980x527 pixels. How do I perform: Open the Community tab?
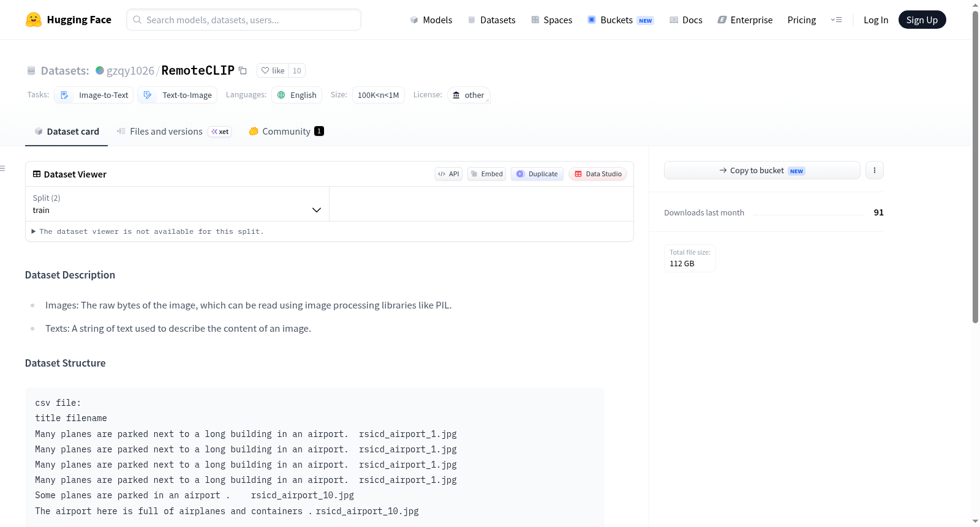[x=286, y=132]
